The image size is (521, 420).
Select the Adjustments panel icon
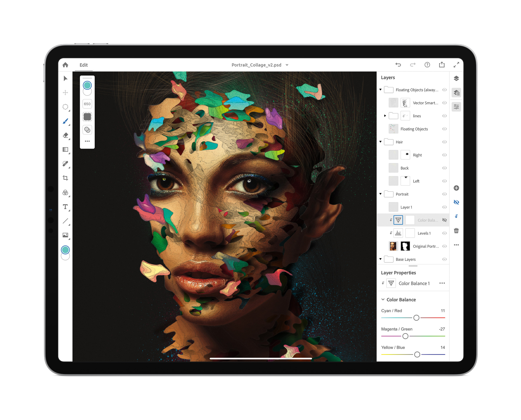coord(456,107)
